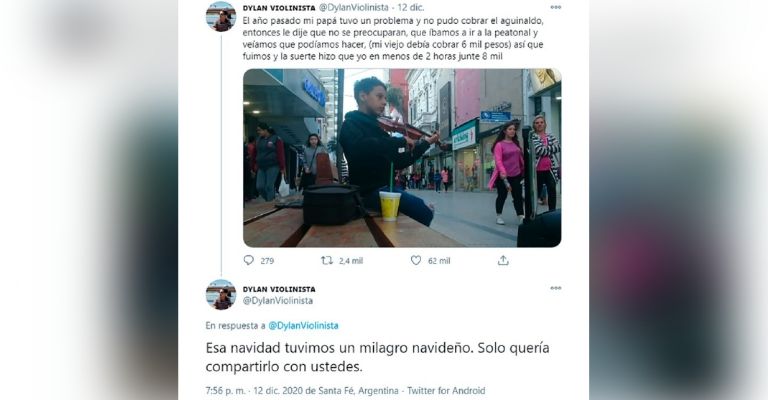768x400 pixels.
Task: Click the @DylanViolinista handle in top tweet
Action: (354, 8)
